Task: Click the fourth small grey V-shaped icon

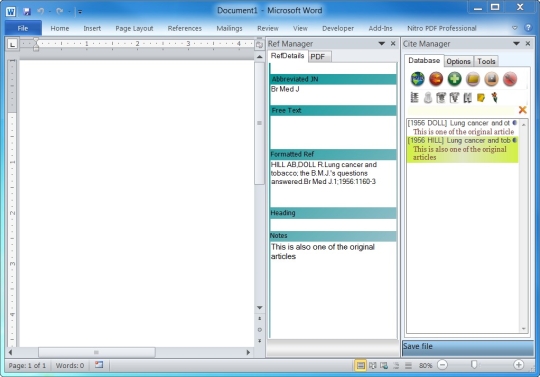Action: 454,98
